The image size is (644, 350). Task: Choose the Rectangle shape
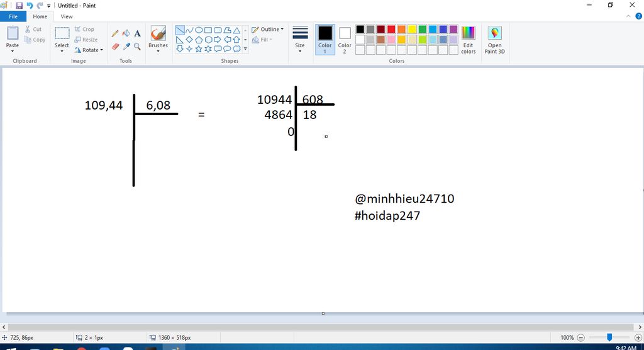coord(208,30)
